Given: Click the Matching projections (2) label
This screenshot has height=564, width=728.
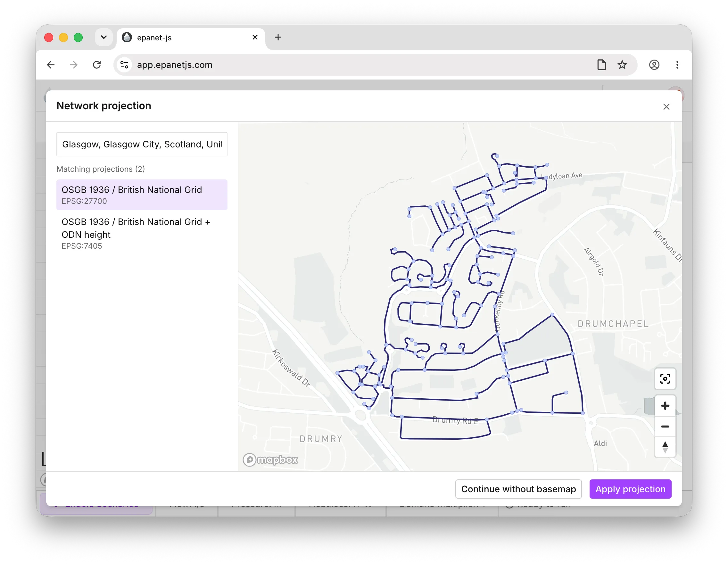Looking at the screenshot, I should click(x=101, y=169).
